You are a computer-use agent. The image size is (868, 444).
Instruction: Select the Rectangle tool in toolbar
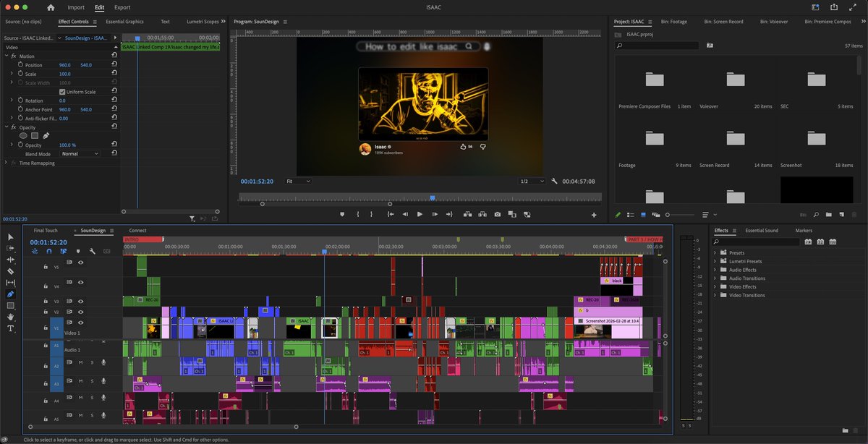[x=10, y=306]
